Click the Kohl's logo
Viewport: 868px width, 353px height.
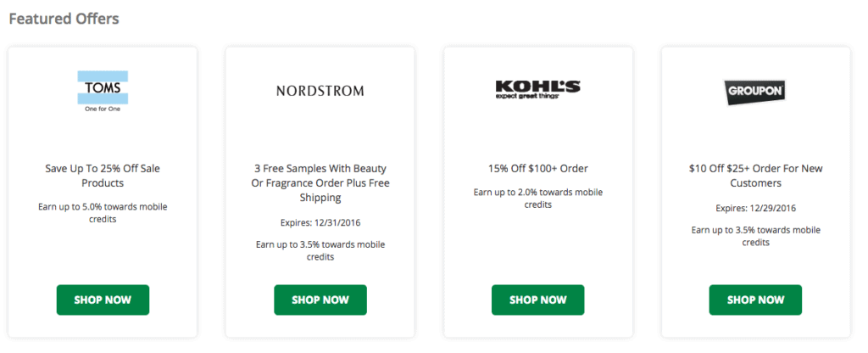[537, 89]
